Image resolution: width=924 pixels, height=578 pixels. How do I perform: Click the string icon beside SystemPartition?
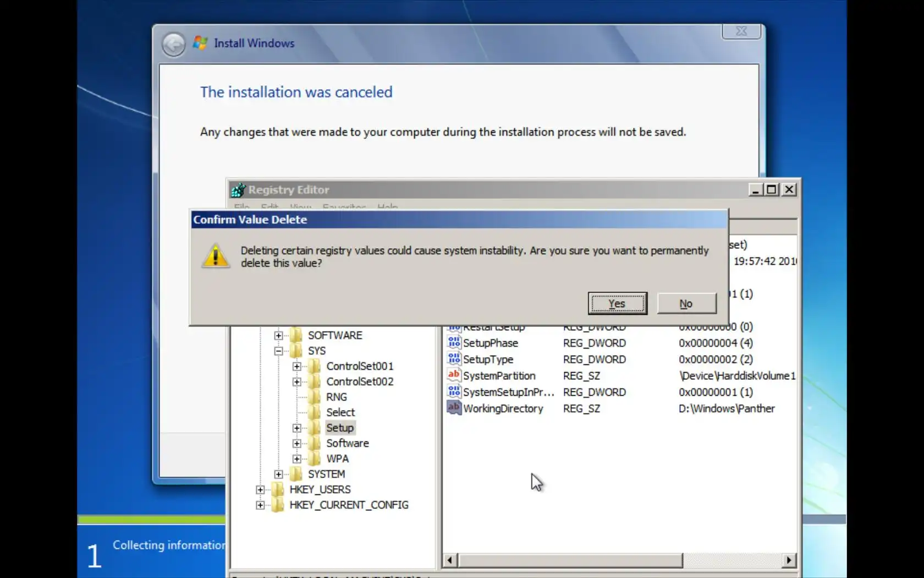pyautogui.click(x=454, y=375)
